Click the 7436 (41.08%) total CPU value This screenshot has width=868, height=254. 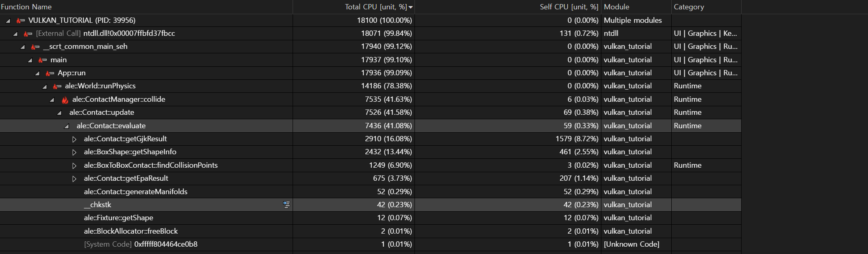point(388,126)
